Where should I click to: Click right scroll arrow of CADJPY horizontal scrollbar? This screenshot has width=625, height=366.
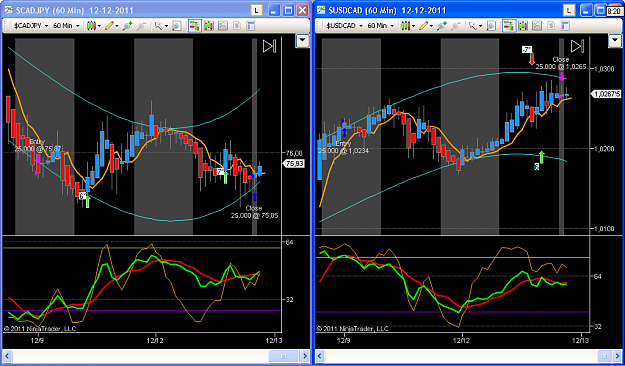pos(305,356)
